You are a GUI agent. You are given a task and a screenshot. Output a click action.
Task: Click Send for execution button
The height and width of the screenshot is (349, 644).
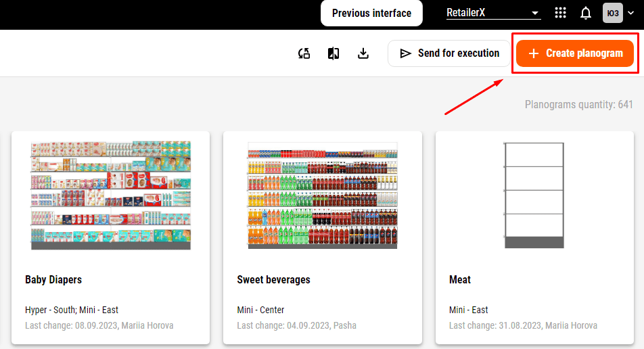point(449,53)
